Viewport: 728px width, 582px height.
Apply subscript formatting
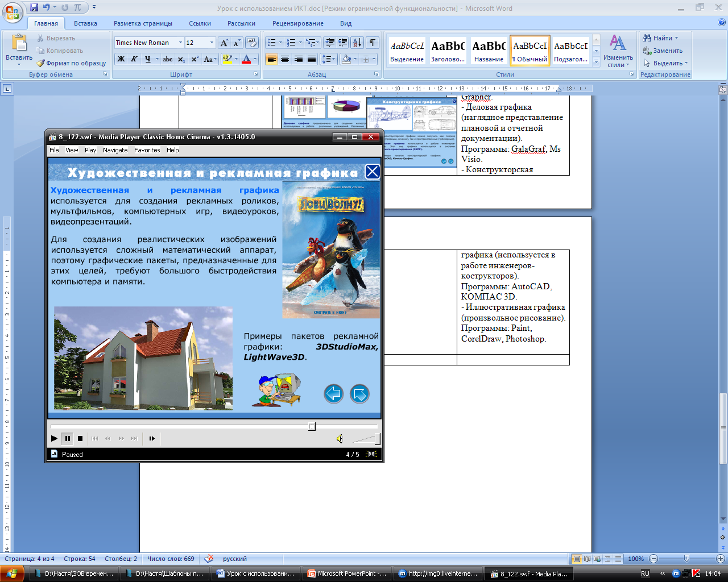click(x=181, y=59)
